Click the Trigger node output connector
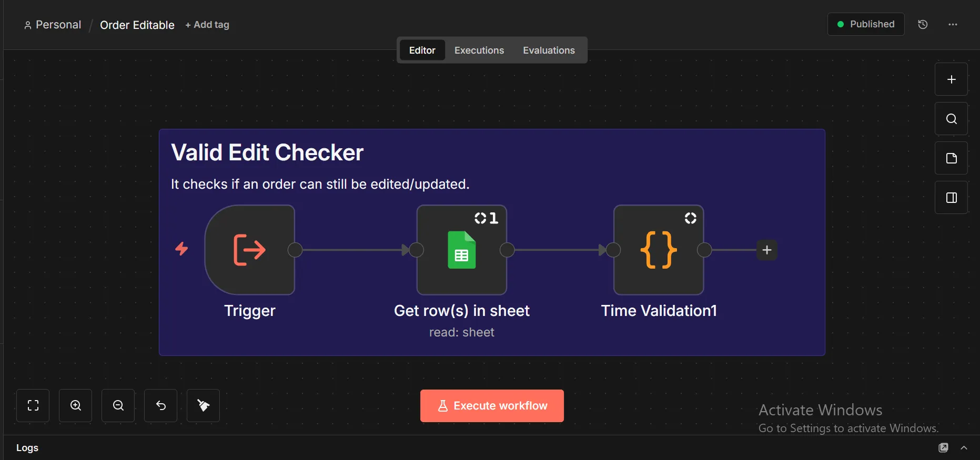The height and width of the screenshot is (460, 980). tap(295, 250)
